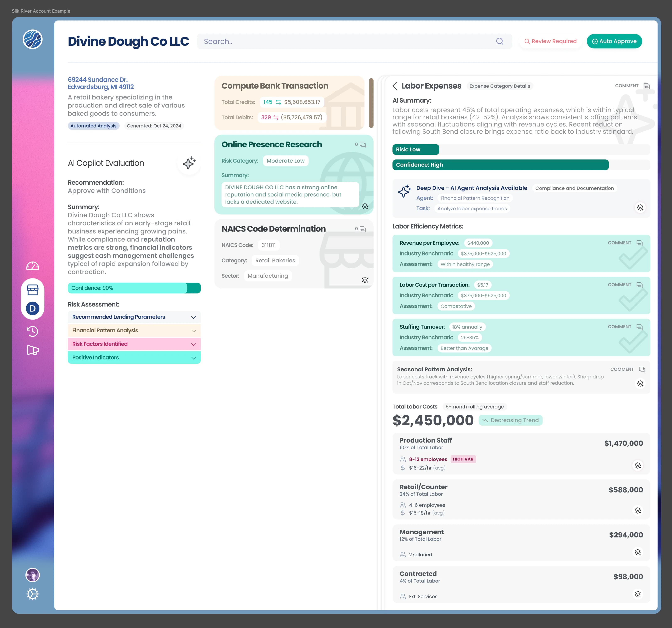Click layers icon on Management row
The image size is (672, 628).
[x=638, y=552]
